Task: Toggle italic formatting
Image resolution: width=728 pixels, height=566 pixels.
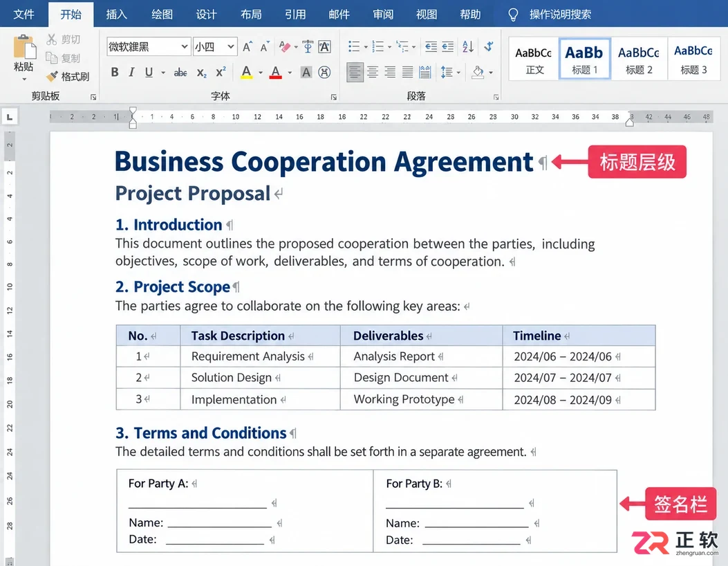Action: point(132,72)
